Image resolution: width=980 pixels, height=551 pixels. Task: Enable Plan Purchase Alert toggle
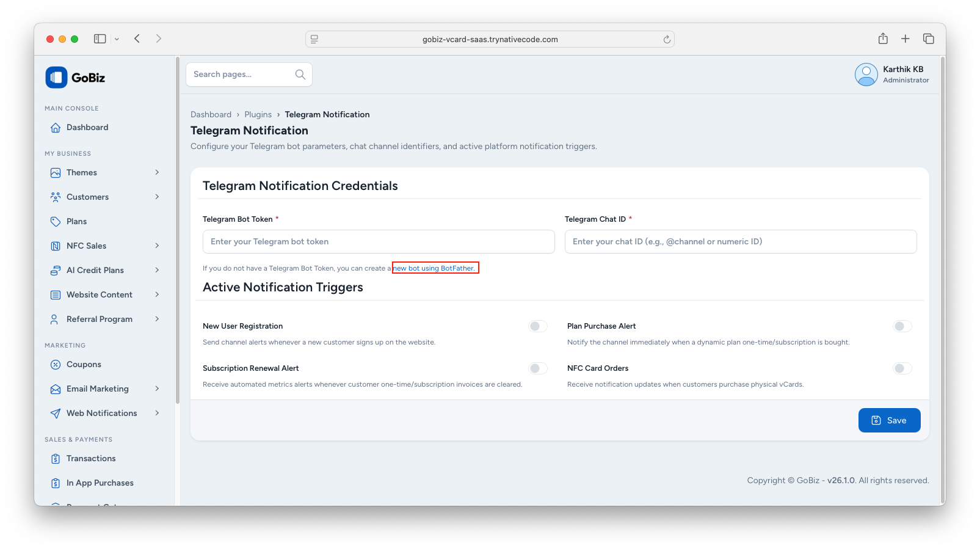tap(902, 326)
